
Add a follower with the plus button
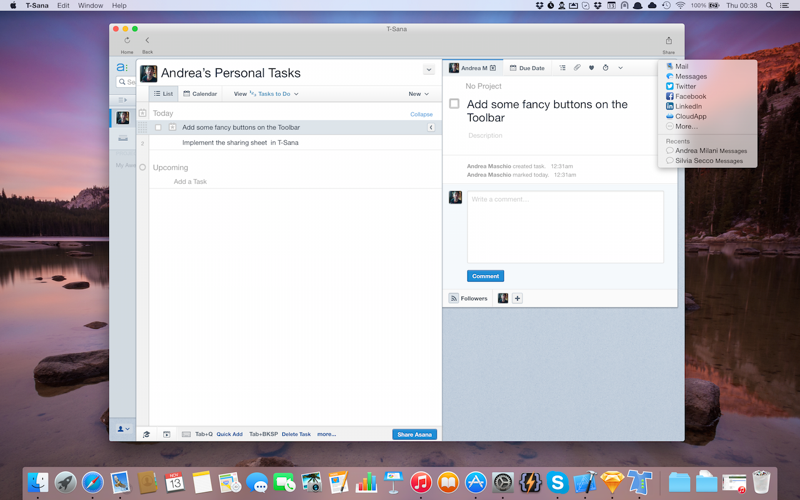[517, 298]
